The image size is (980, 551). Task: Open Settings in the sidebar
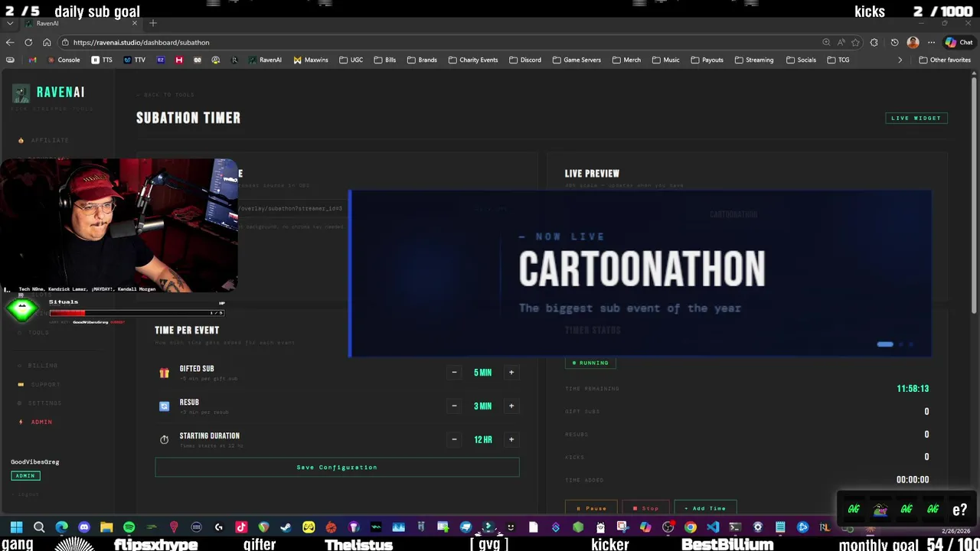[x=40, y=403]
